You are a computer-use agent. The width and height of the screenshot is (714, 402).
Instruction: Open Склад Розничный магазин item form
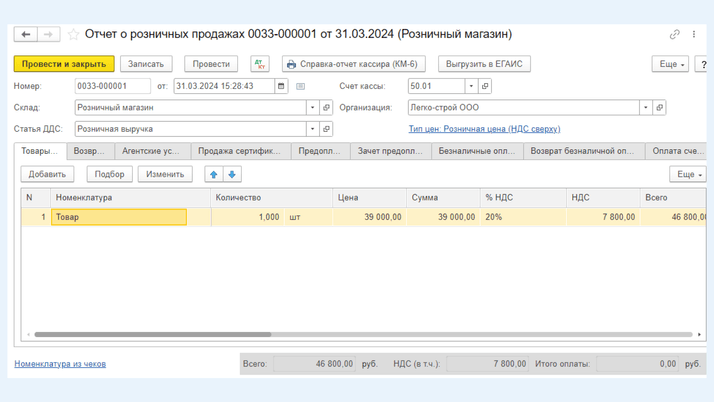click(326, 108)
